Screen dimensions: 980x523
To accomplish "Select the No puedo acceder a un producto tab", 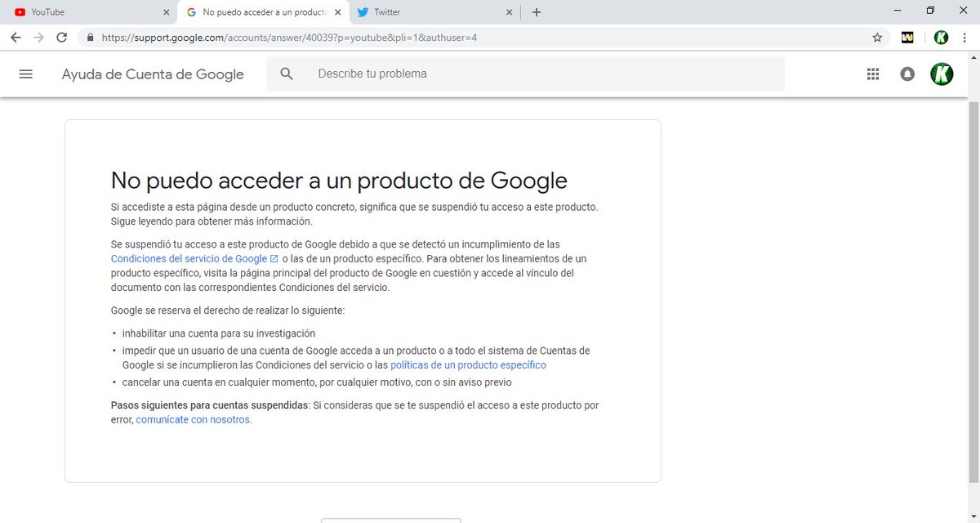I will tap(263, 12).
